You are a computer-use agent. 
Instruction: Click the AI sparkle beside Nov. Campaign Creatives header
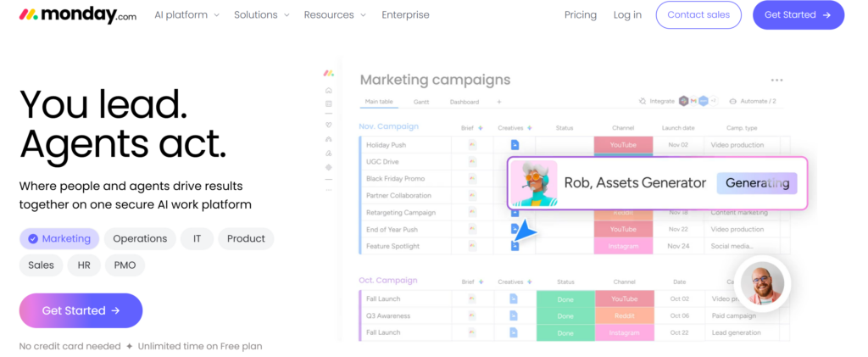click(x=530, y=128)
